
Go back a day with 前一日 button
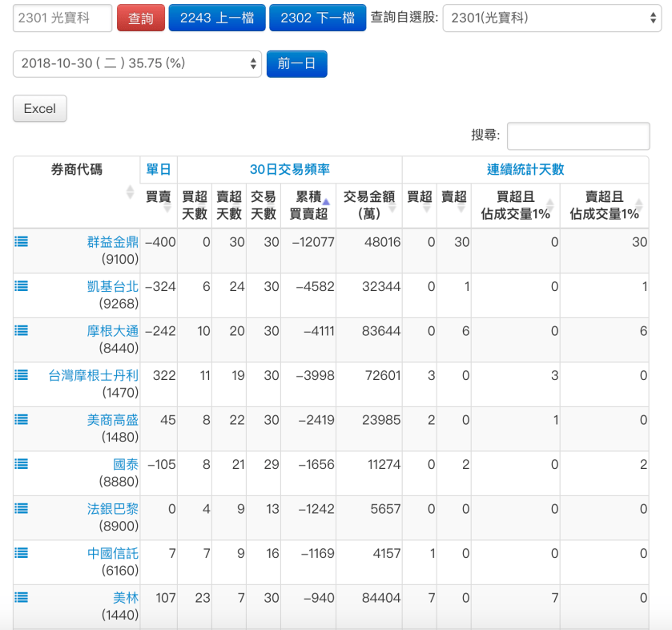(296, 63)
